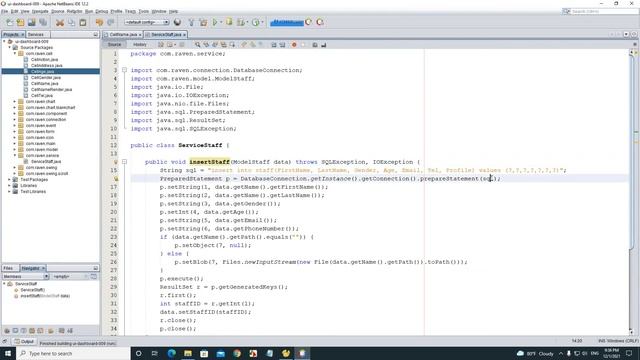The width and height of the screenshot is (640, 360).
Task: Switch to the Services tab
Action: [x=36, y=35]
